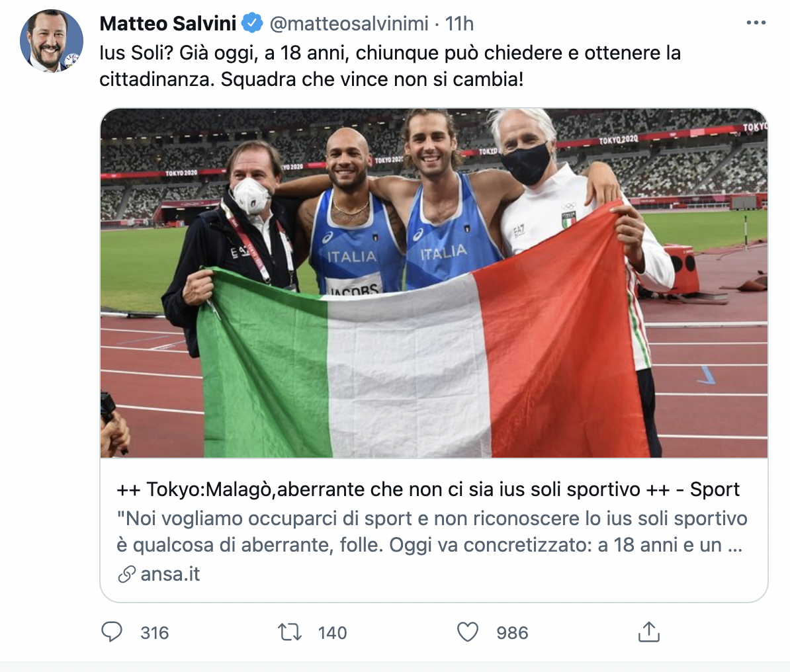The height and width of the screenshot is (672, 790).
Task: Retweet using the arrows icon
Action: pos(290,632)
